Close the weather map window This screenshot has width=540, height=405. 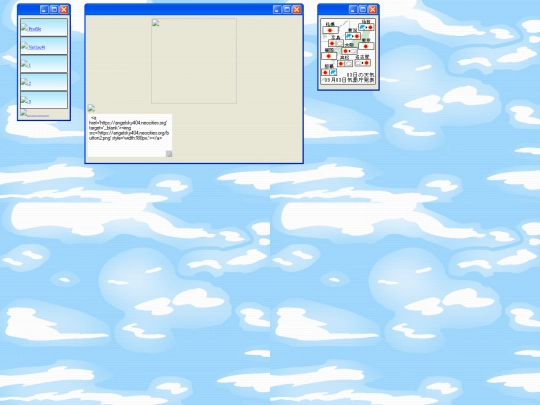(x=373, y=10)
